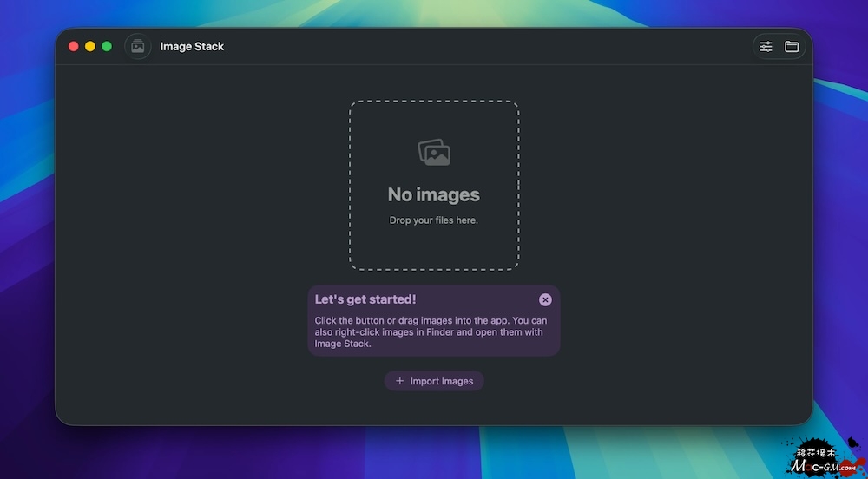
Task: Click the "Image Stack" window title
Action: tap(192, 47)
